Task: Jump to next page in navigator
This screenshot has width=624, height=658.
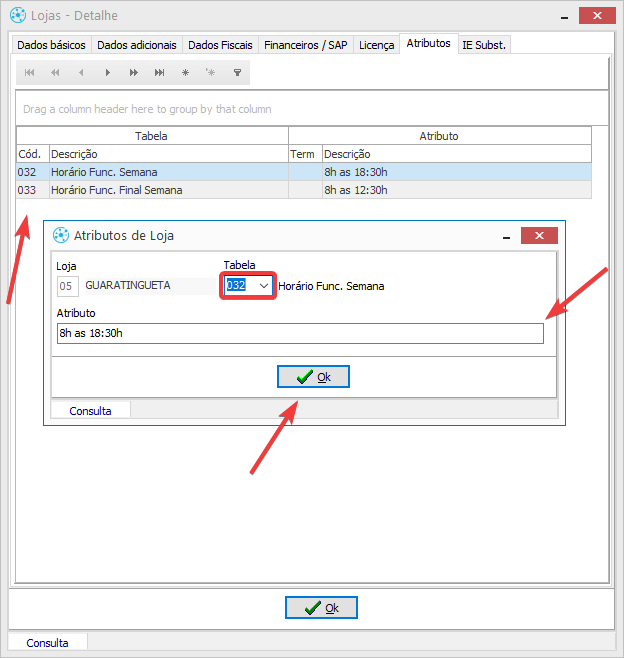Action: point(133,73)
